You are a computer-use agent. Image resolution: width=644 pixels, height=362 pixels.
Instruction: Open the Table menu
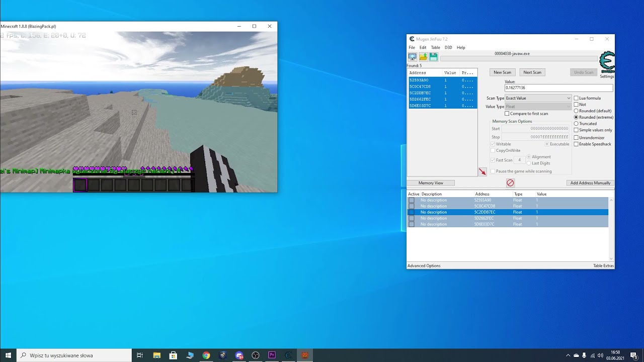point(435,47)
